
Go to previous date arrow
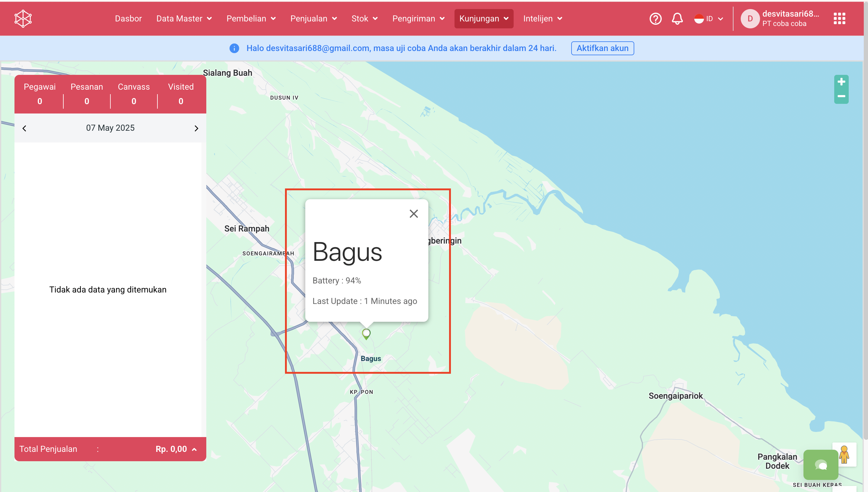(24, 128)
